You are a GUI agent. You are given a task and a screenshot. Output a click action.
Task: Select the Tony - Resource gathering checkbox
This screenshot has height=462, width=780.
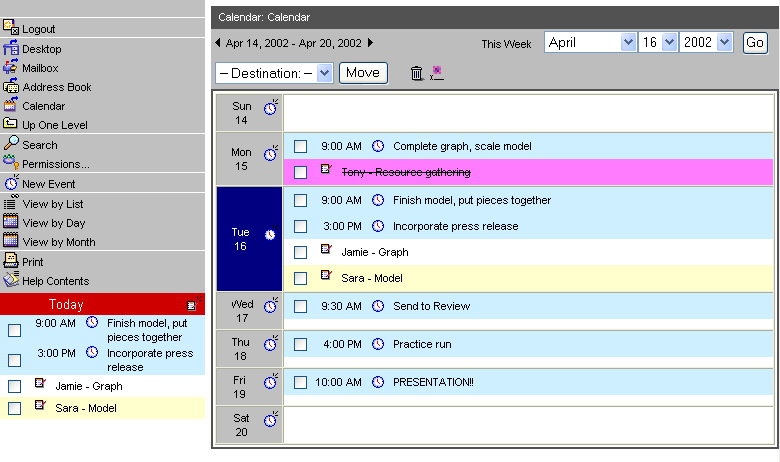pyautogui.click(x=300, y=172)
